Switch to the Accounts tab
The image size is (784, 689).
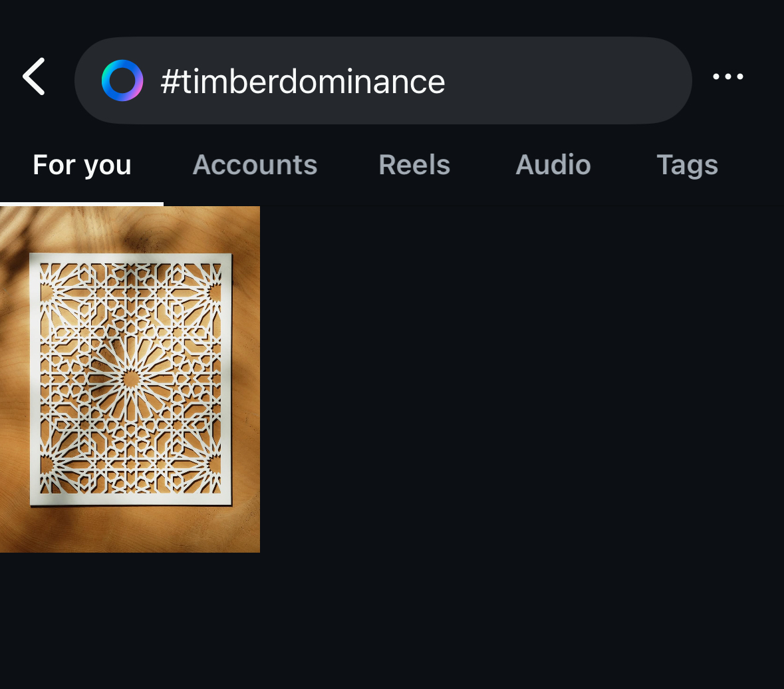coord(255,165)
